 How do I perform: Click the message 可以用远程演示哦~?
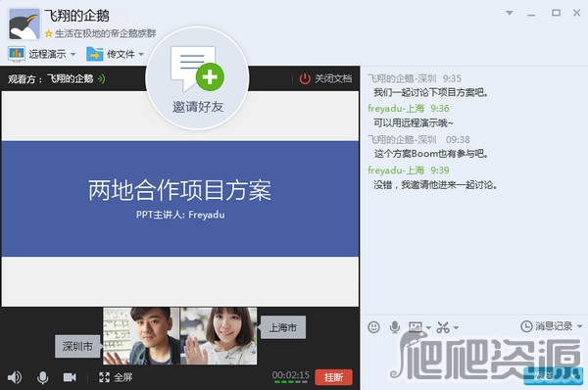(414, 123)
